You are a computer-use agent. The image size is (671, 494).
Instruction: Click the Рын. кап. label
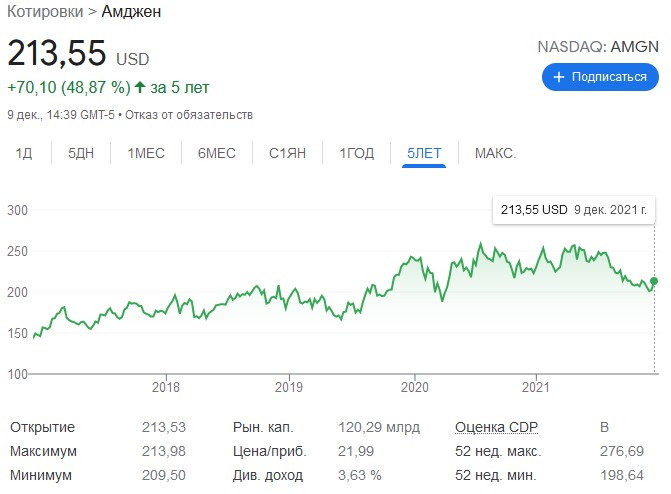[x=263, y=427]
